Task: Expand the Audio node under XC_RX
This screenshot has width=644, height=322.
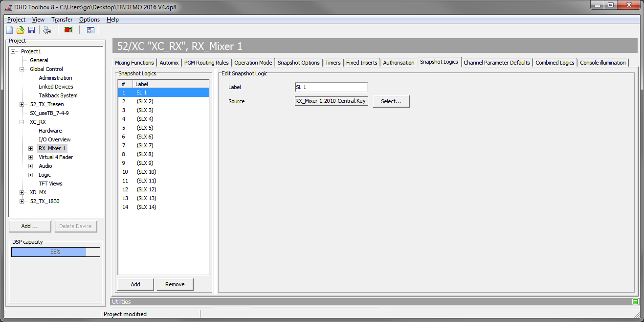Action: coord(31,166)
